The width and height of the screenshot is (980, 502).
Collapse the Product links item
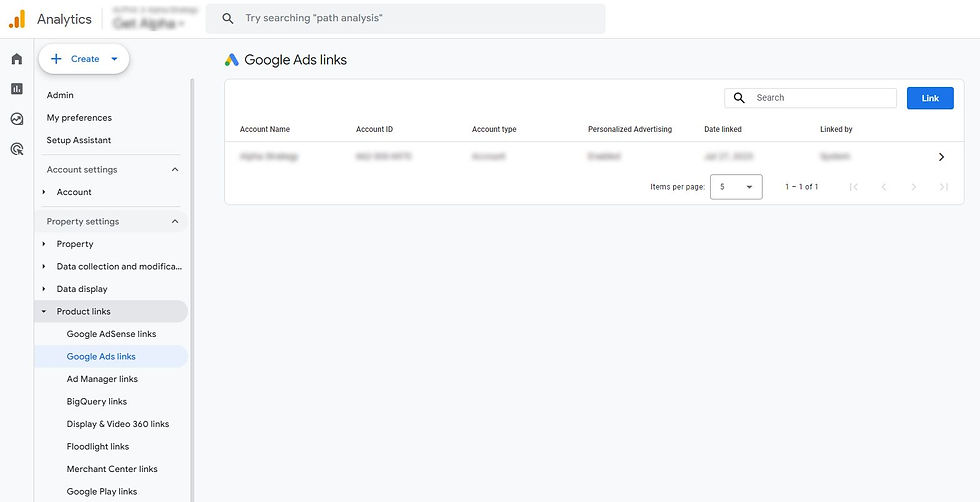44,311
